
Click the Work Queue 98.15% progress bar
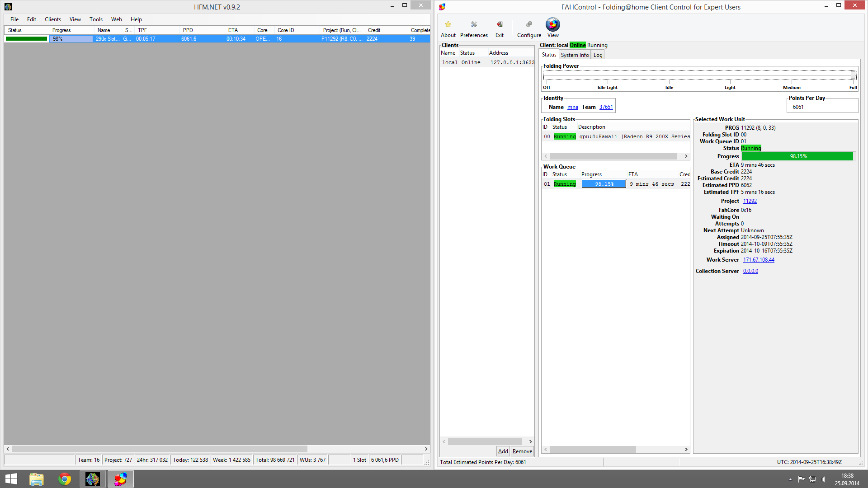(x=604, y=184)
